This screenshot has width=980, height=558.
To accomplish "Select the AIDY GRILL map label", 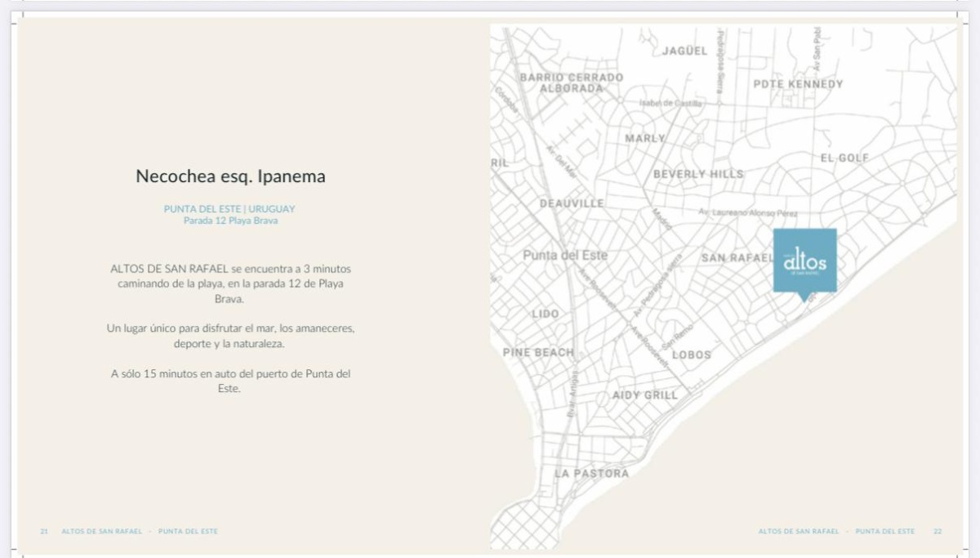I will (x=645, y=395).
